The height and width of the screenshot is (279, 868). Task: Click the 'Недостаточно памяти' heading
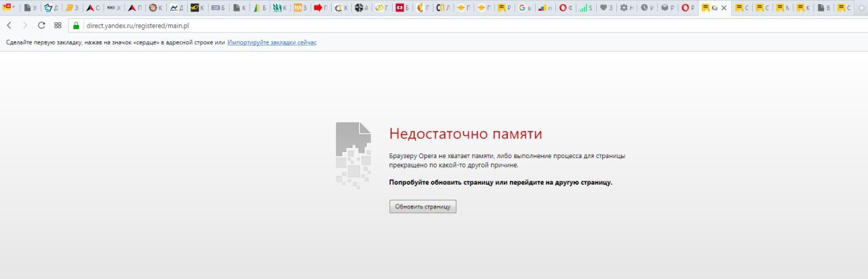click(466, 133)
